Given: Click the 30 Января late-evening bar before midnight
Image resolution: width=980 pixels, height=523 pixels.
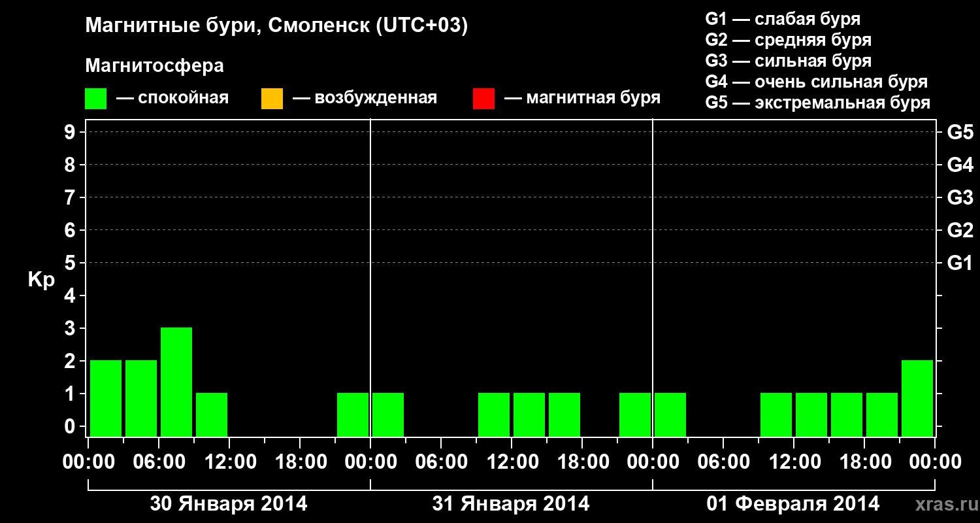Looking at the screenshot, I should (353, 414).
